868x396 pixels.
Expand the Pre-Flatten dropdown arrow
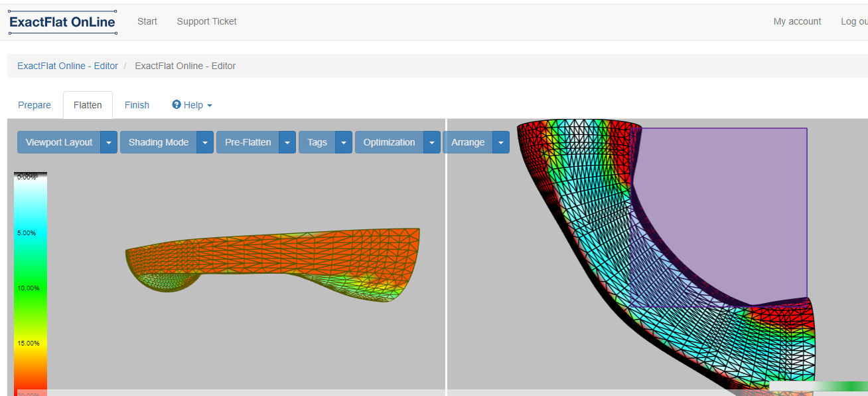[x=287, y=142]
